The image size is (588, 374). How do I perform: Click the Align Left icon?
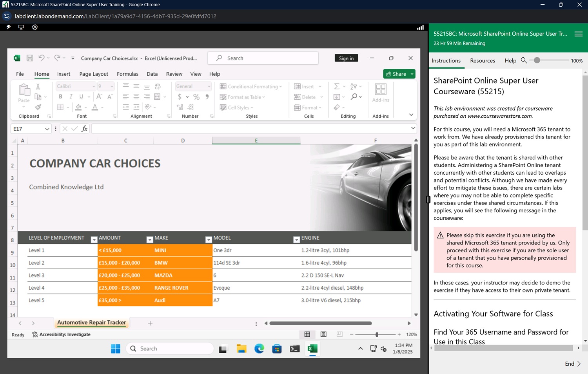[x=126, y=97]
